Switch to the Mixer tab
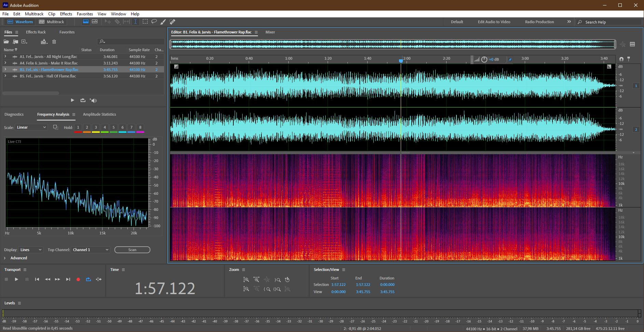Viewport: 644px width, 332px height. [270, 32]
